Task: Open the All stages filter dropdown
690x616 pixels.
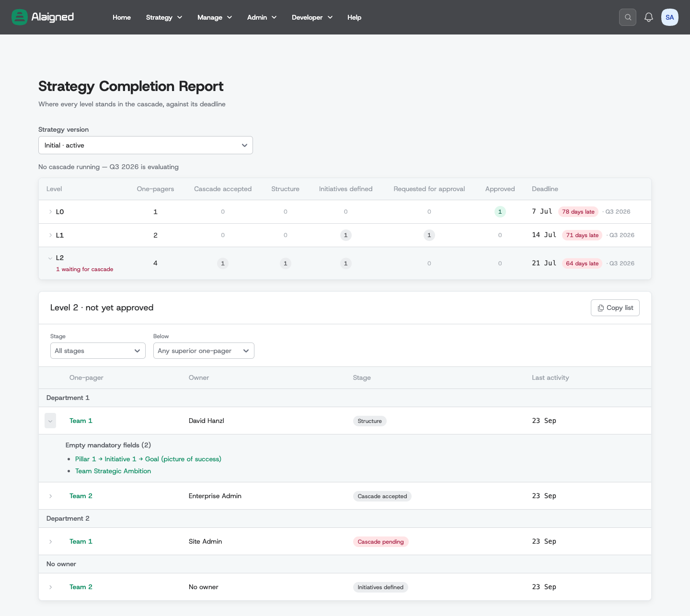Action: coord(98,351)
